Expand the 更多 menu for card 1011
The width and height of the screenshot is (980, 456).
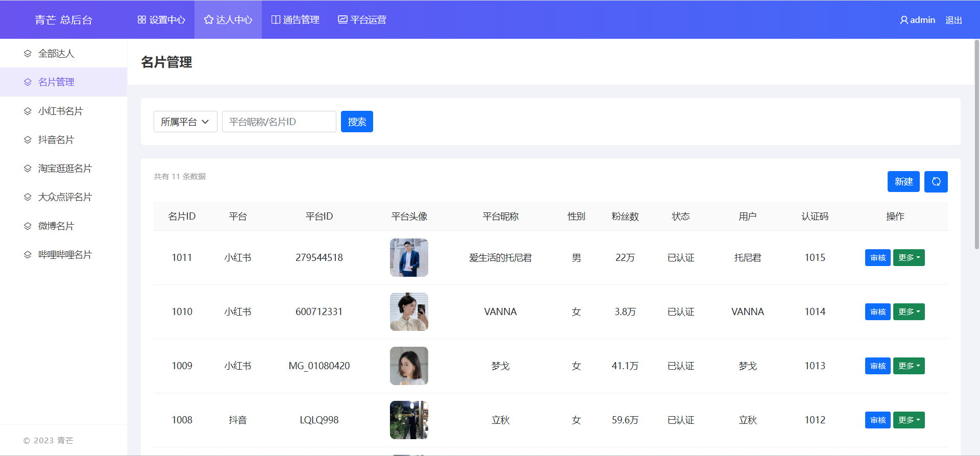tap(909, 258)
